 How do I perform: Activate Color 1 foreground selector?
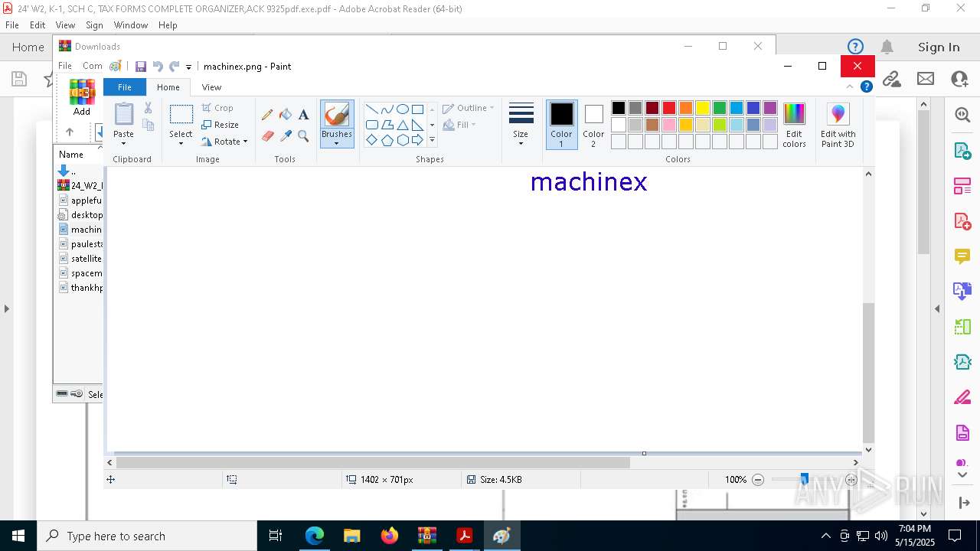pyautogui.click(x=561, y=125)
